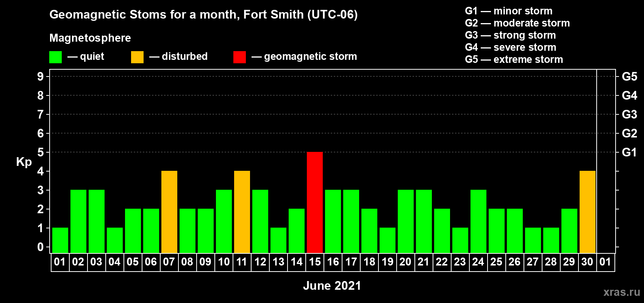Image resolution: width=644 pixels, height=303 pixels.
Task: Click the G3 label on right axis
Action: coord(630,114)
